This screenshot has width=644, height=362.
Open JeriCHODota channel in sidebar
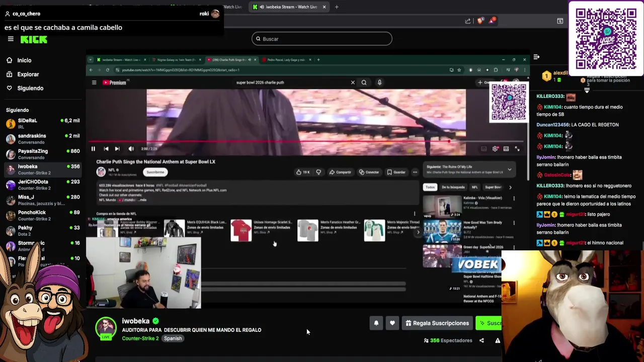43,185
